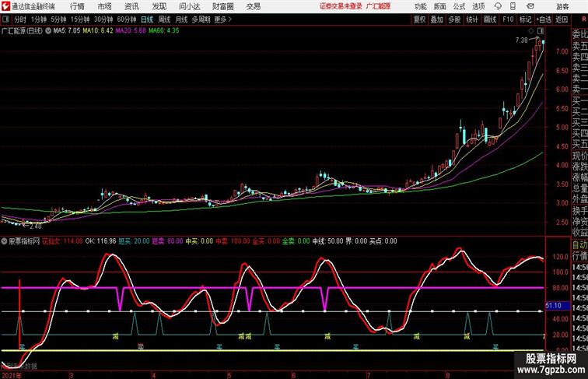Select the 日线 daily period

147,19
